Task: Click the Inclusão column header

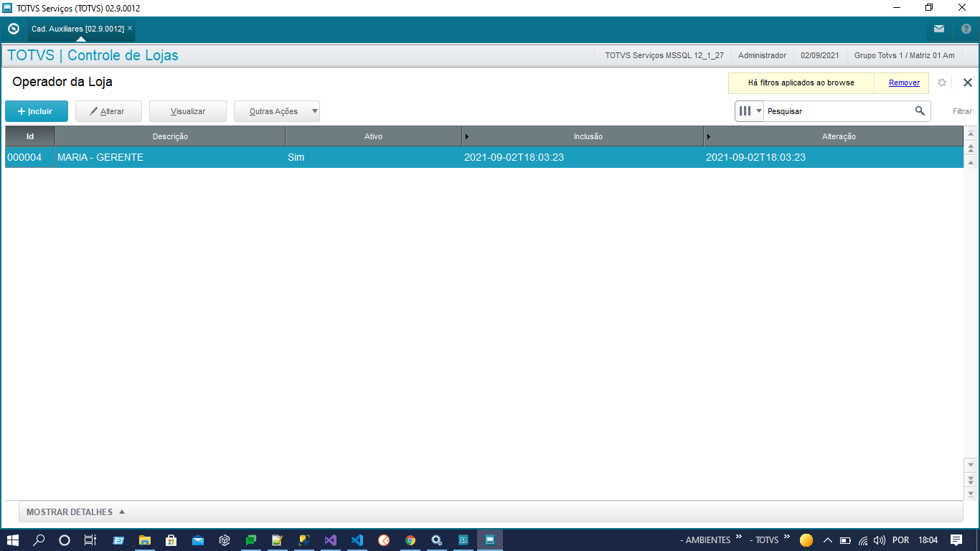Action: pyautogui.click(x=583, y=136)
